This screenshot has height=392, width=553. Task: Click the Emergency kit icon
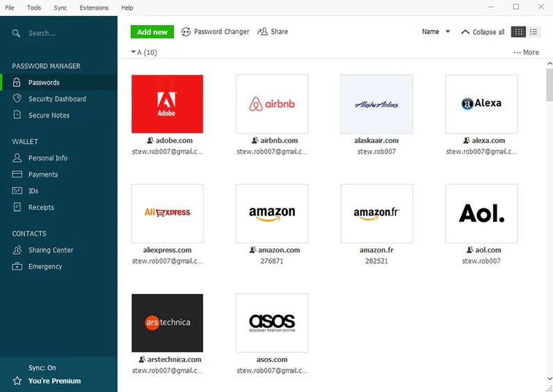[x=17, y=266]
